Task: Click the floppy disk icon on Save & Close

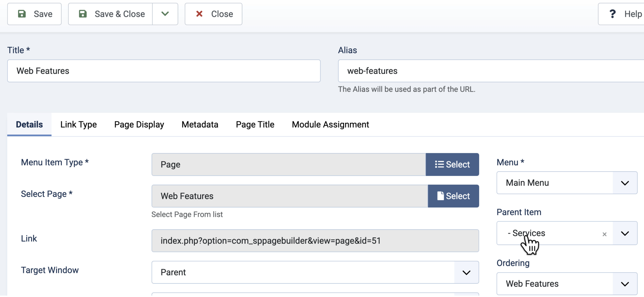Action: click(83, 14)
